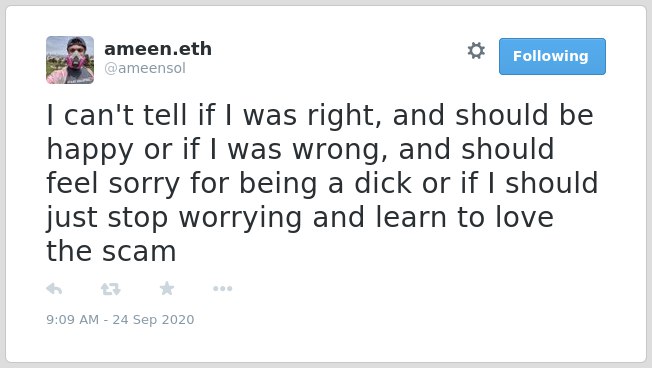Retweet this tweet using the arrows icon
The width and height of the screenshot is (652, 368).
pos(111,289)
